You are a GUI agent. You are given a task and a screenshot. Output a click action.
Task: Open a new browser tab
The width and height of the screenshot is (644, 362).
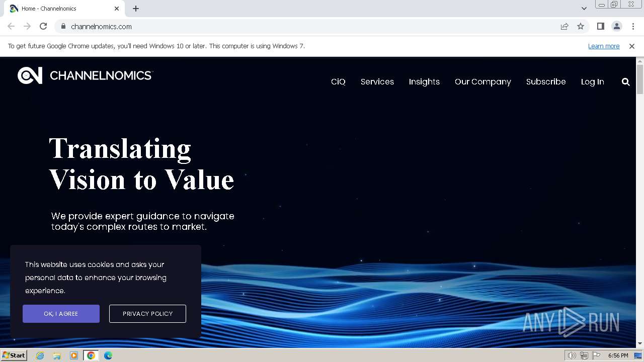click(136, 9)
